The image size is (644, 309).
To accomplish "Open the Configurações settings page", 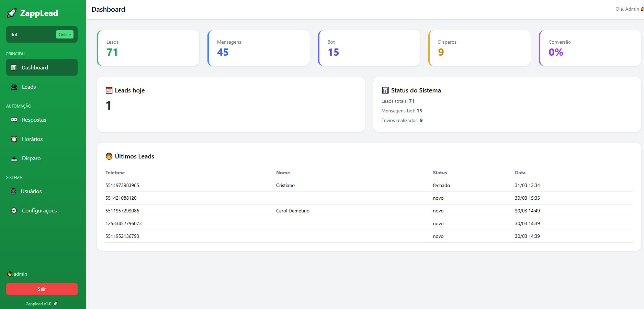I will tap(39, 211).
